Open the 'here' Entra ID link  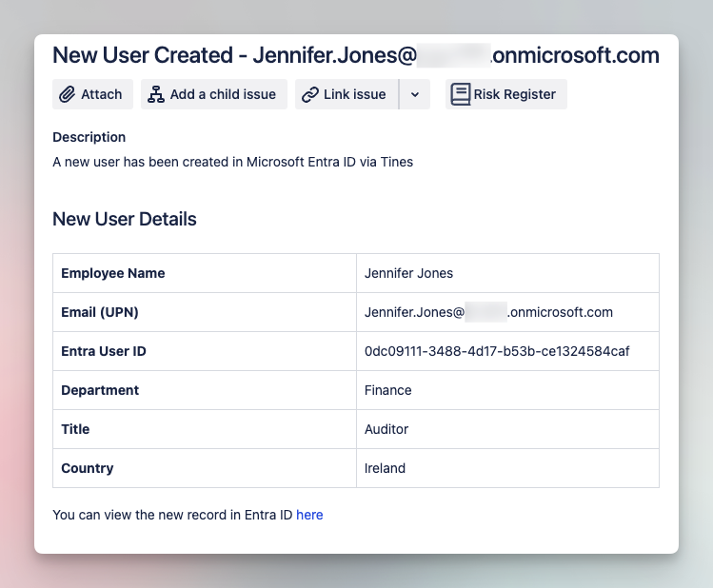click(309, 515)
